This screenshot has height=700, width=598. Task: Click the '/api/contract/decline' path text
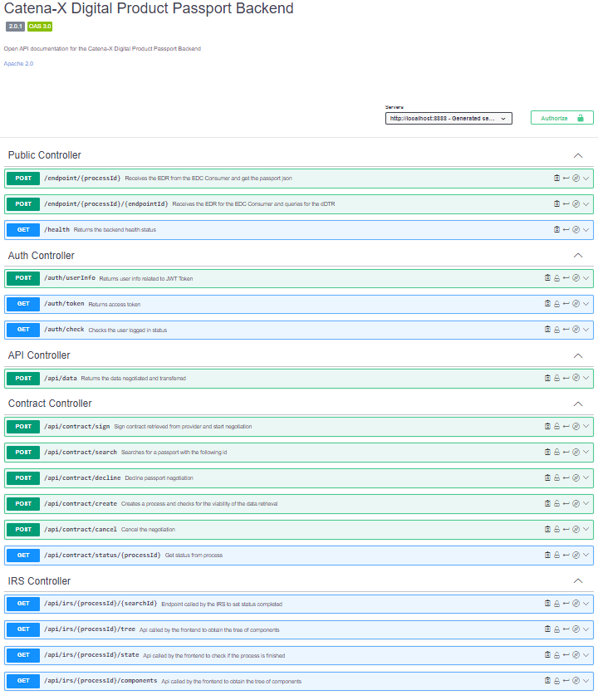(x=82, y=477)
